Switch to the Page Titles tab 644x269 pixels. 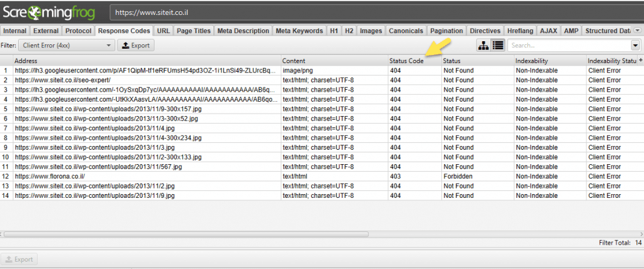point(193,31)
